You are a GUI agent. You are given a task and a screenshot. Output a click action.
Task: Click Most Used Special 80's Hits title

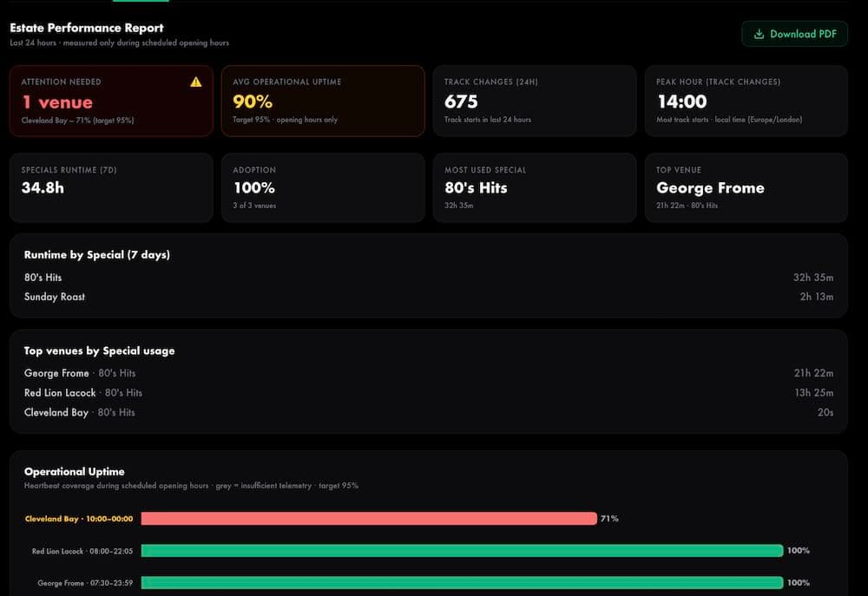click(x=476, y=187)
